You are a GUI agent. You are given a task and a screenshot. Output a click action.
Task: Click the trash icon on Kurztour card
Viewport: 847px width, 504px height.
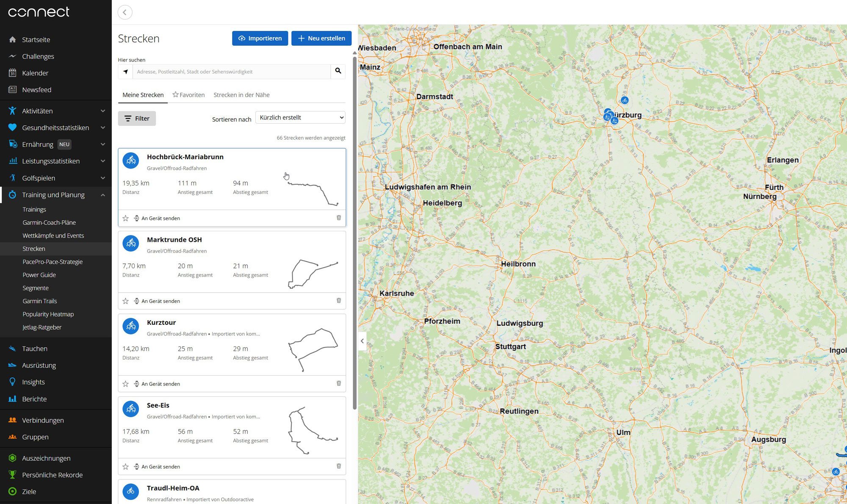339,383
